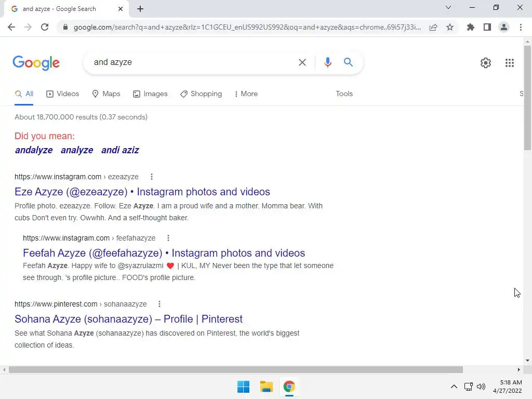This screenshot has height=399, width=532.
Task: Toggle the Chrome side panel
Action: click(x=487, y=27)
